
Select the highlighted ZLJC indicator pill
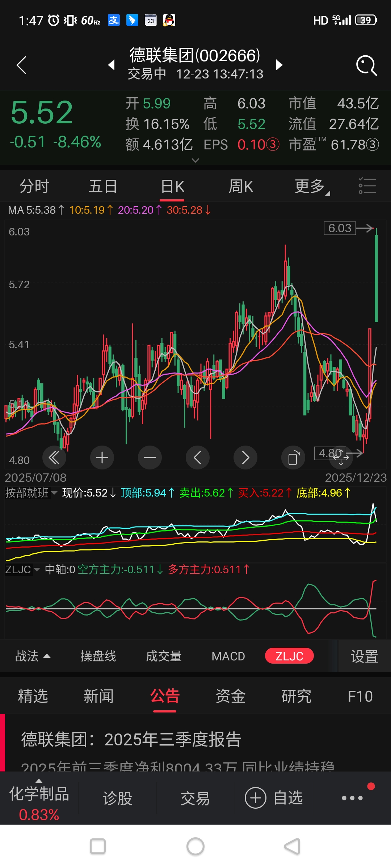tap(289, 656)
